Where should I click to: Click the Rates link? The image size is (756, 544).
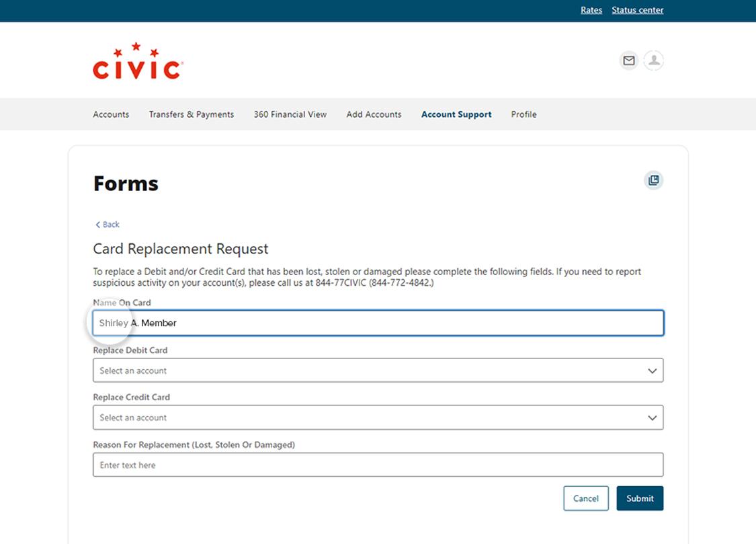click(591, 10)
